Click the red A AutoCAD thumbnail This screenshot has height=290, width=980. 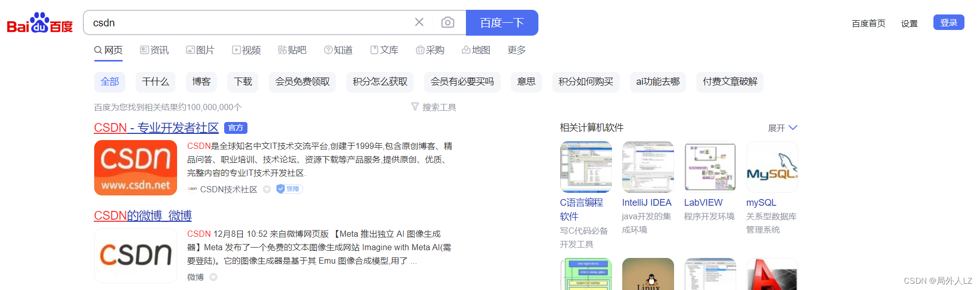click(x=772, y=274)
